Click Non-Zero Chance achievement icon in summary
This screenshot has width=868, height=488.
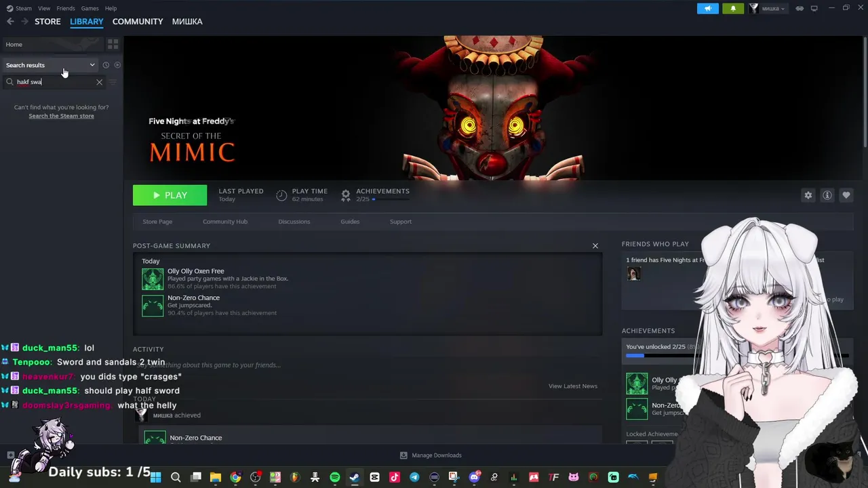(x=153, y=306)
